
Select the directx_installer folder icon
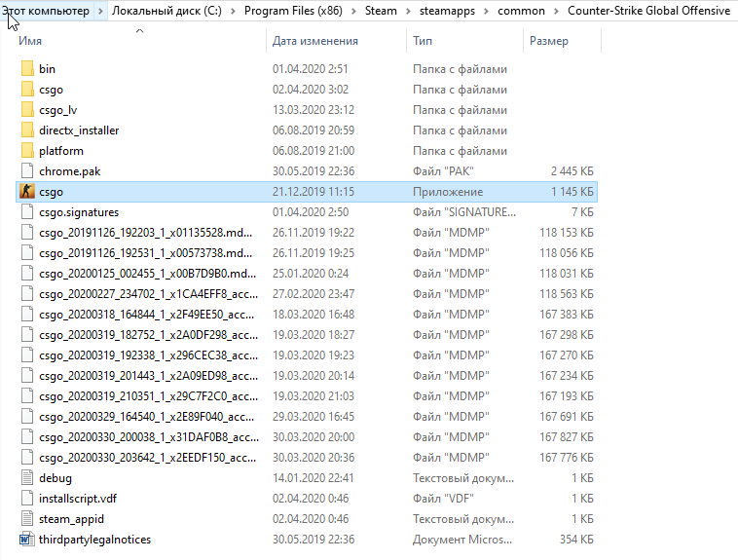pos(27,131)
